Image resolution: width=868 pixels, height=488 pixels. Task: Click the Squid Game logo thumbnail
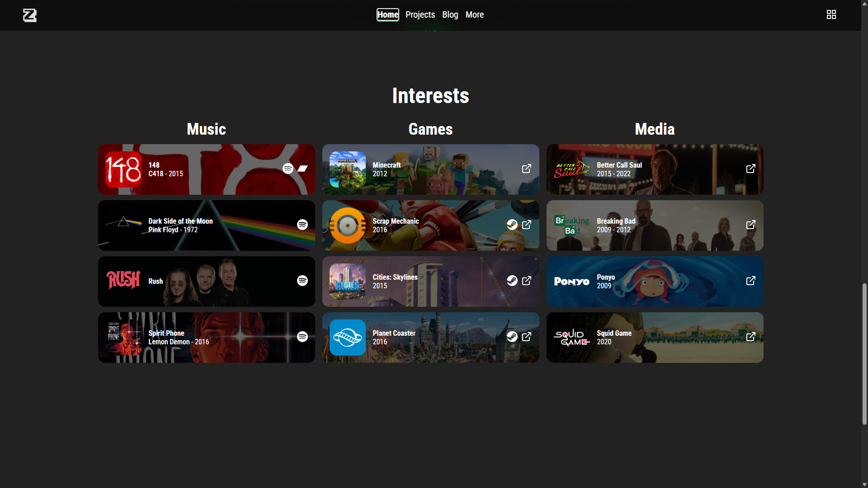tap(572, 338)
